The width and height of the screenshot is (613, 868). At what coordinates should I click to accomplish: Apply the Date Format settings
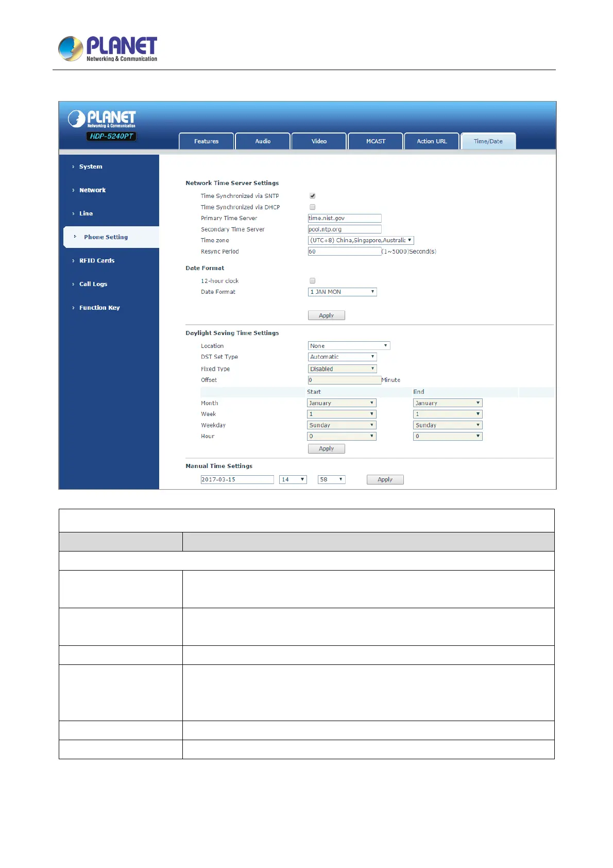[327, 315]
